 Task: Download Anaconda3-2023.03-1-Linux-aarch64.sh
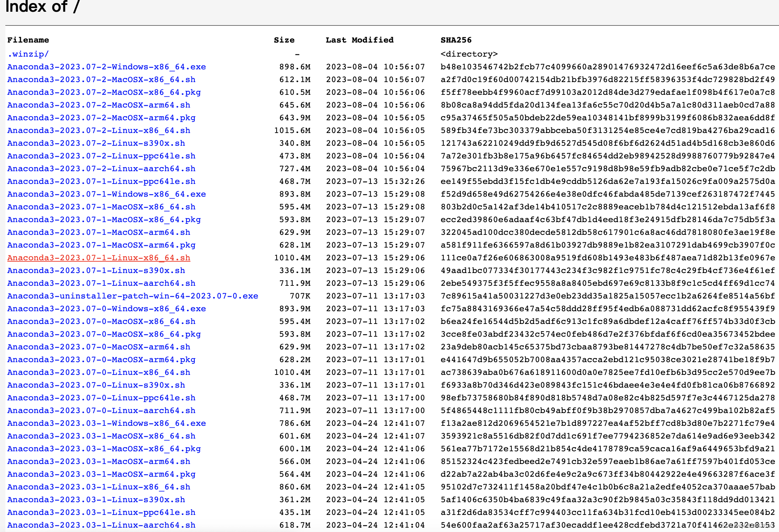(x=101, y=525)
